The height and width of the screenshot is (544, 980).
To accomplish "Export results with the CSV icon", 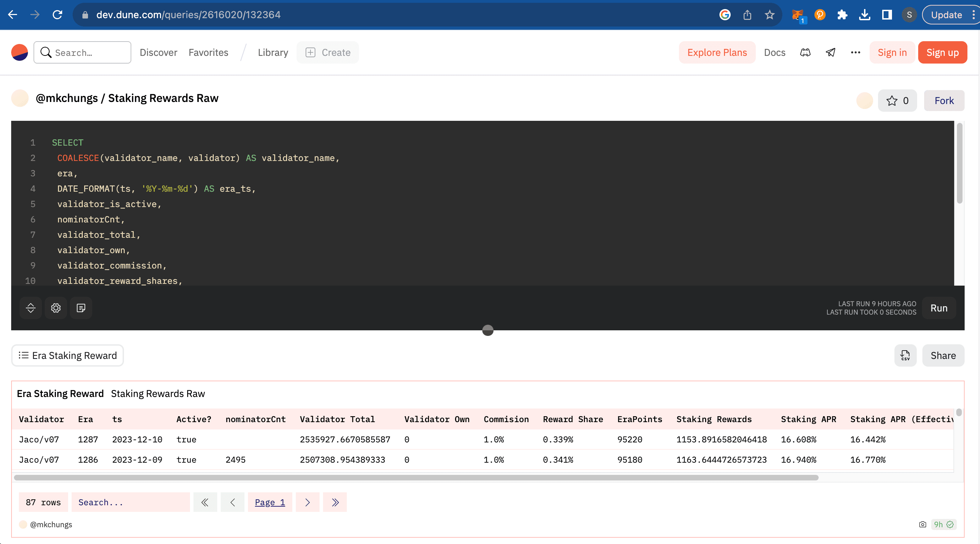I will (905, 355).
